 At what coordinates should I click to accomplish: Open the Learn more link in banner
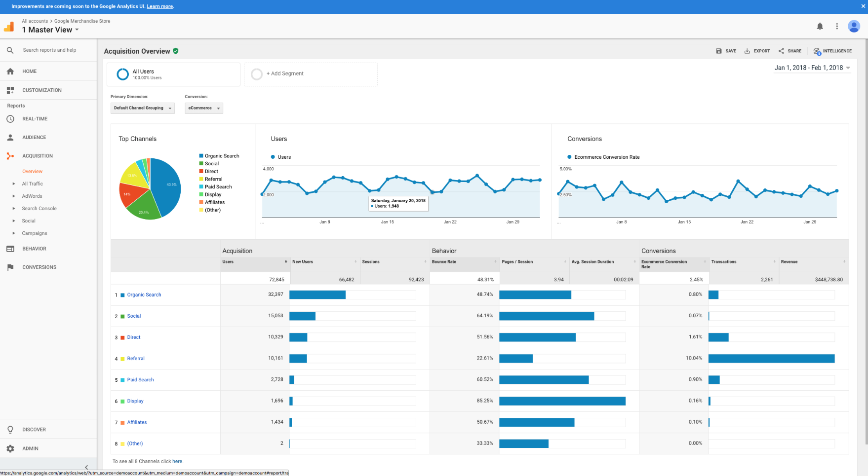[x=159, y=6]
